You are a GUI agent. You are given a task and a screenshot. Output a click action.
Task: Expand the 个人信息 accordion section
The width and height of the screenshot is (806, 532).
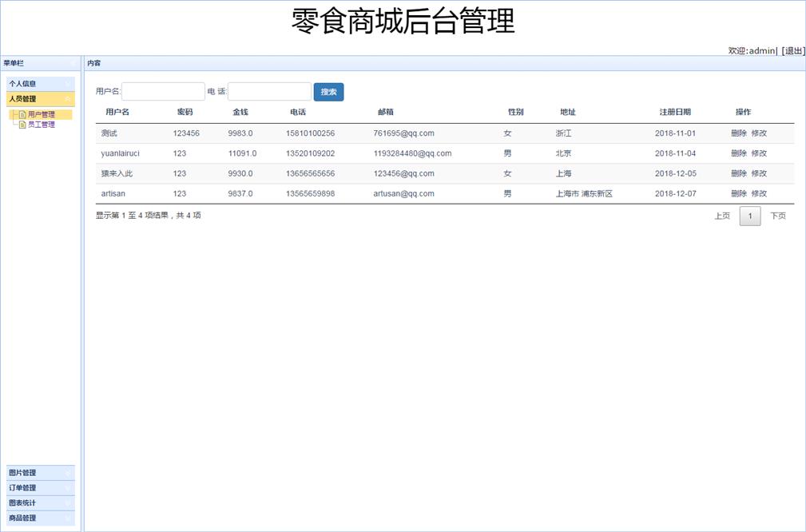(x=40, y=84)
